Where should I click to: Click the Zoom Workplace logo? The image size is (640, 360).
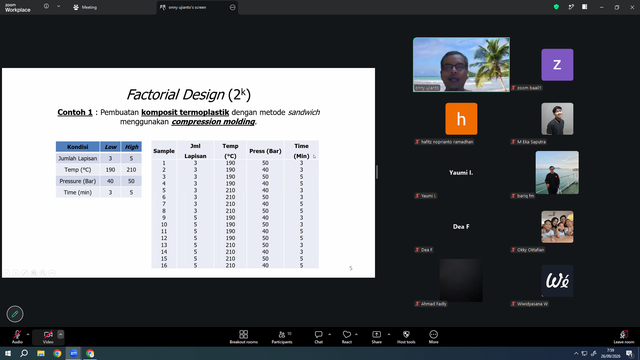pyautogui.click(x=18, y=8)
